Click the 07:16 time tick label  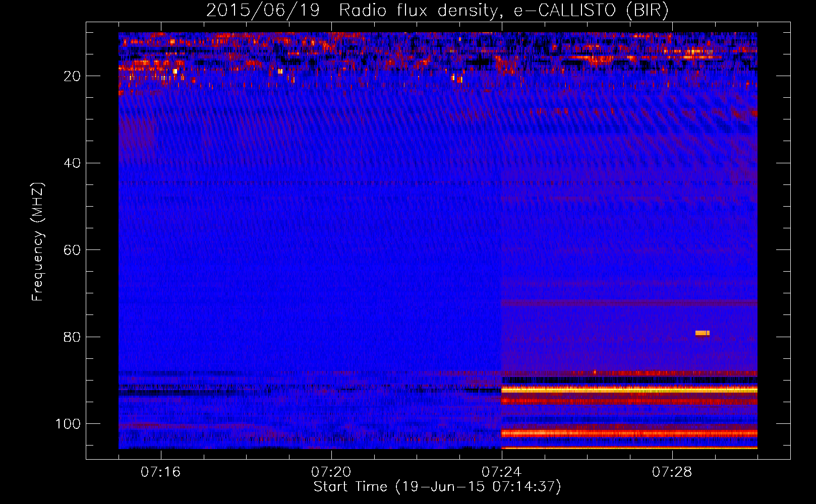coord(161,472)
